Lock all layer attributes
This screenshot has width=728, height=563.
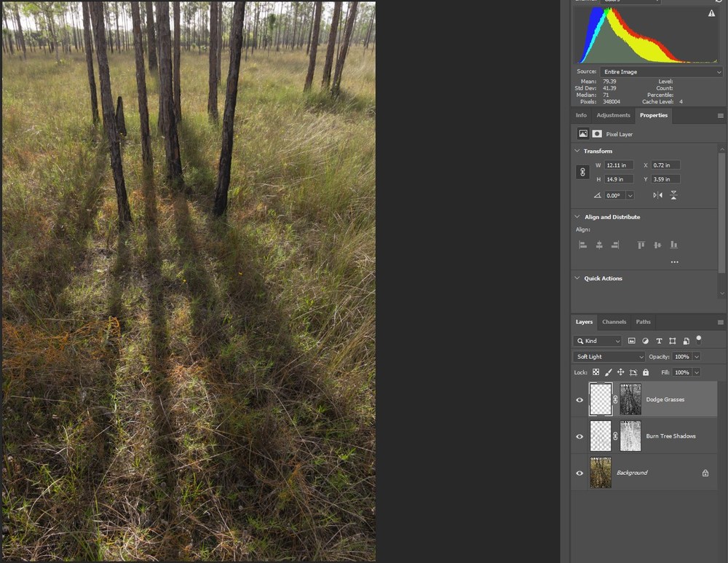(x=646, y=372)
